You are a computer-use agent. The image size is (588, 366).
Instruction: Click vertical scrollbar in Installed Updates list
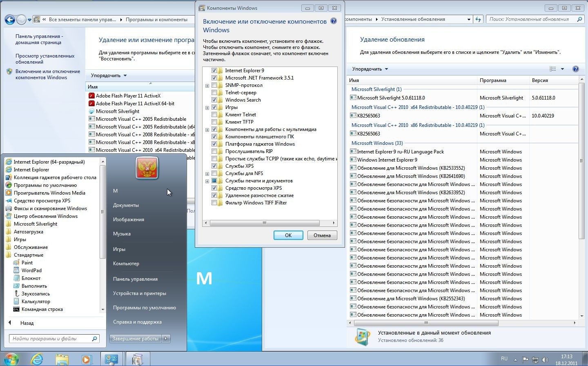click(582, 160)
